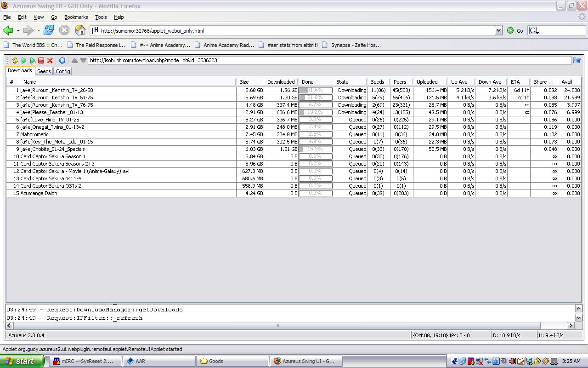Click the blue info icon in Azureus toolbar

(62, 60)
